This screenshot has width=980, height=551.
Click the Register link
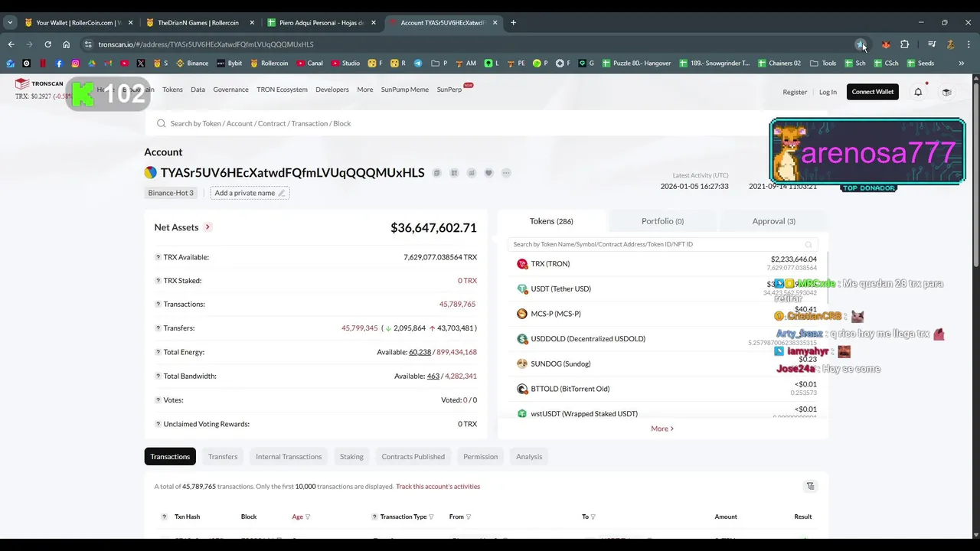[795, 92]
